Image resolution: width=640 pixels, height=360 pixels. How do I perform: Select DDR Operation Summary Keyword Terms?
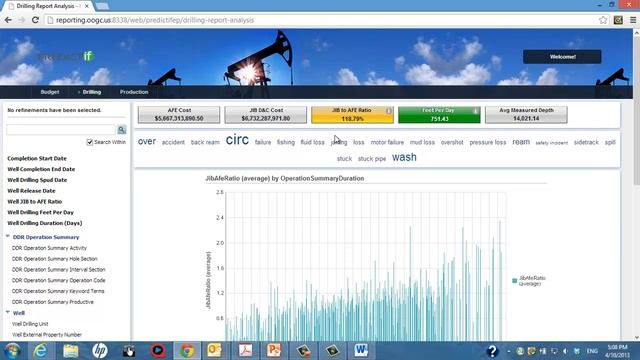pos(58,291)
